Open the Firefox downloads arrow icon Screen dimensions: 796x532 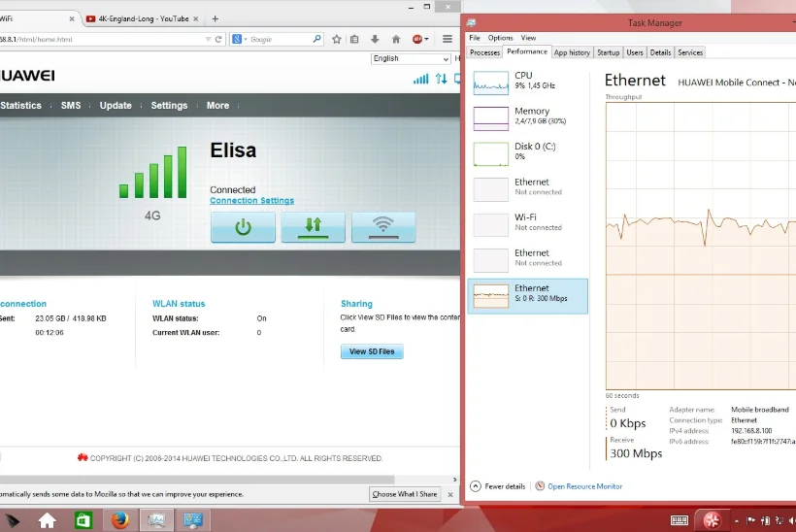coord(375,39)
